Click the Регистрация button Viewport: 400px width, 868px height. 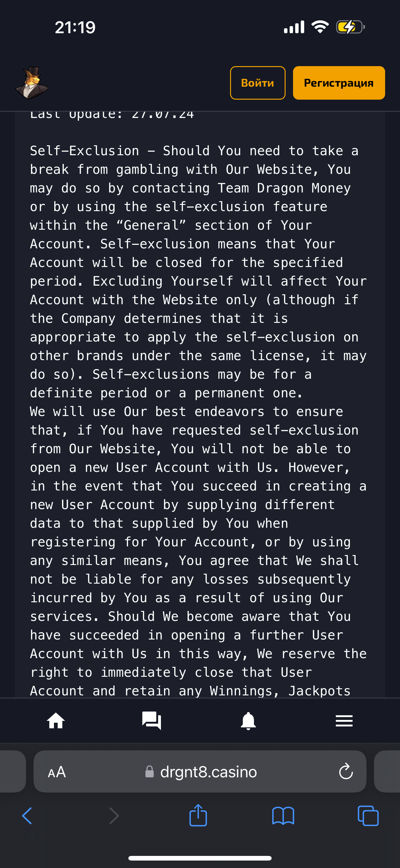[339, 83]
